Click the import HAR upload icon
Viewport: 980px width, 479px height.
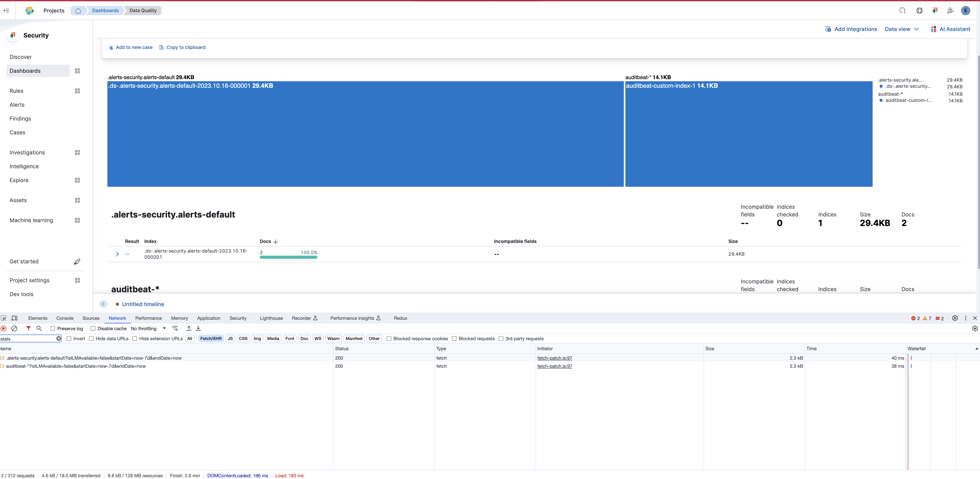tap(189, 328)
